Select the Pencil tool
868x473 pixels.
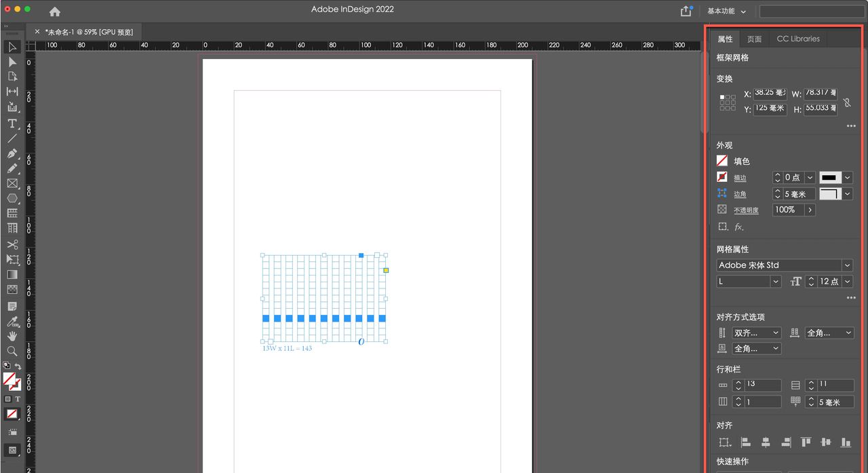[12, 168]
